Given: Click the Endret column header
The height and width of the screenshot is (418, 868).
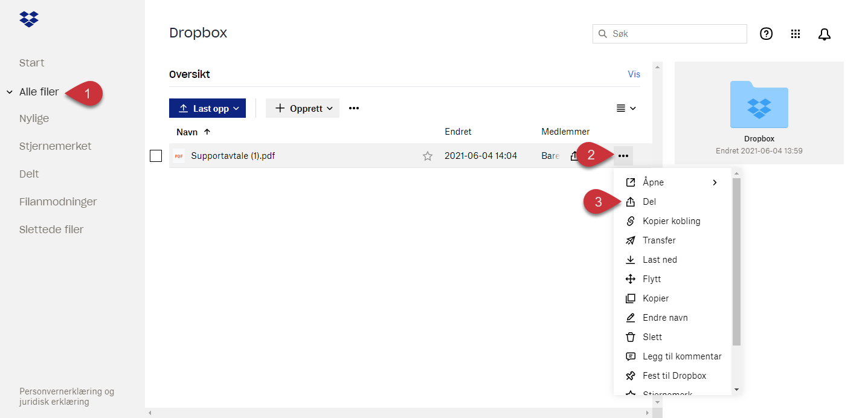Looking at the screenshot, I should tap(458, 132).
